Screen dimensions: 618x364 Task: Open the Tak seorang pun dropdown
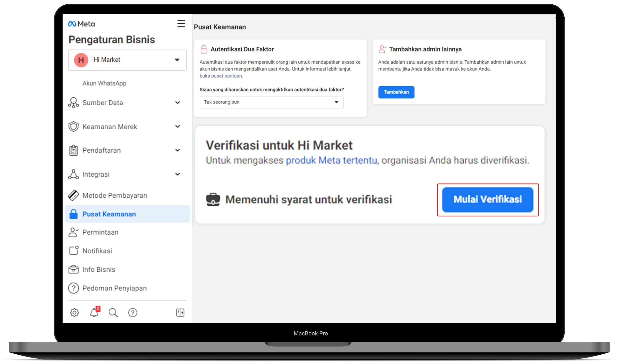pyautogui.click(x=272, y=102)
